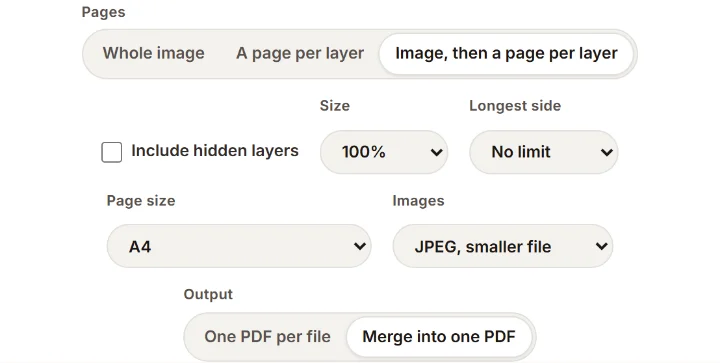
Task: Switch output to 'One PDF per file'
Action: coord(267,337)
